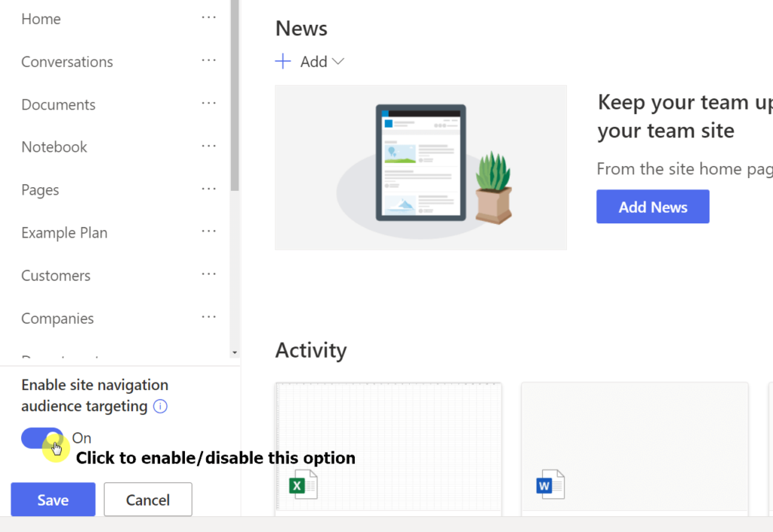Screen dimensions: 773x532
Task: Click the Add News button
Action: tap(653, 207)
